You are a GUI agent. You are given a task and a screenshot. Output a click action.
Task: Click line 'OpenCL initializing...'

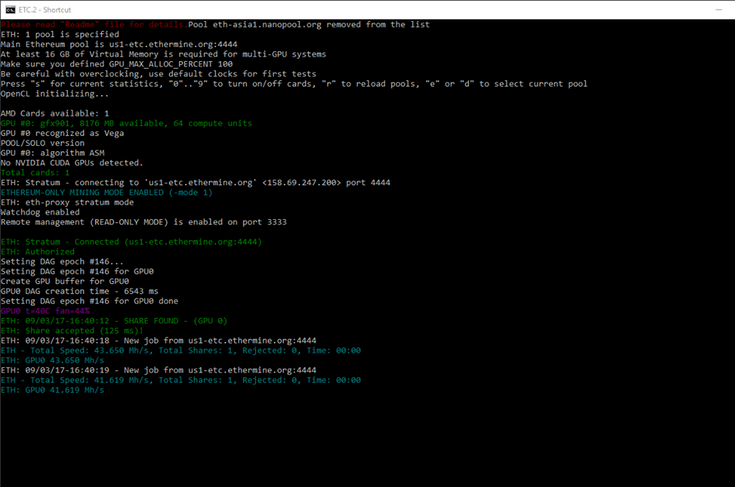tap(54, 94)
